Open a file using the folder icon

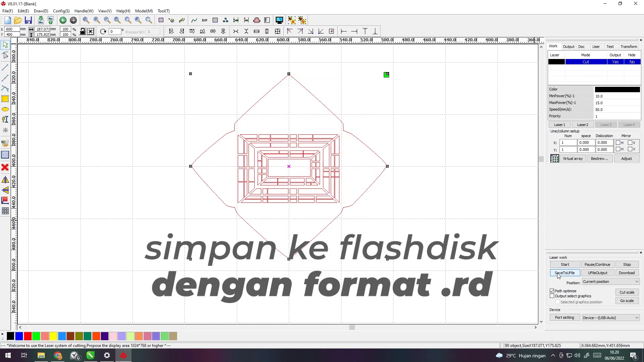(17, 20)
